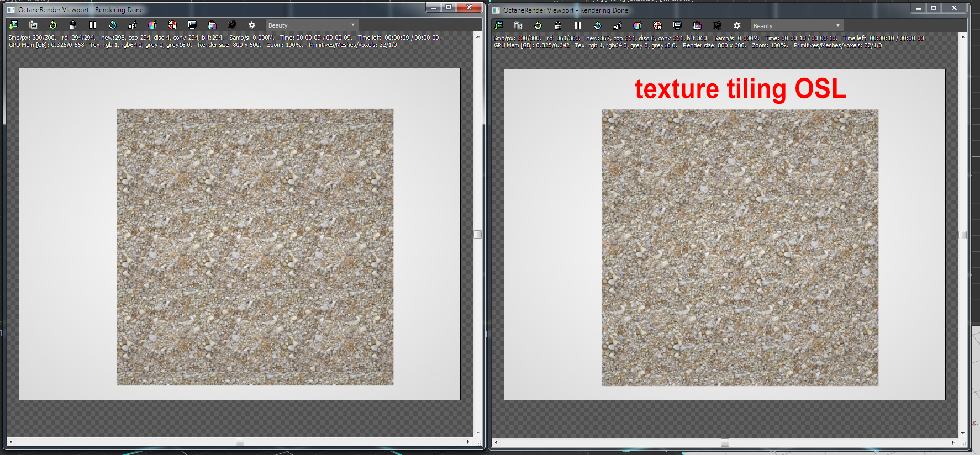Viewport: 980px width, 455px height.
Task: Select the red crosshair picker in right viewport
Action: pyautogui.click(x=657, y=25)
